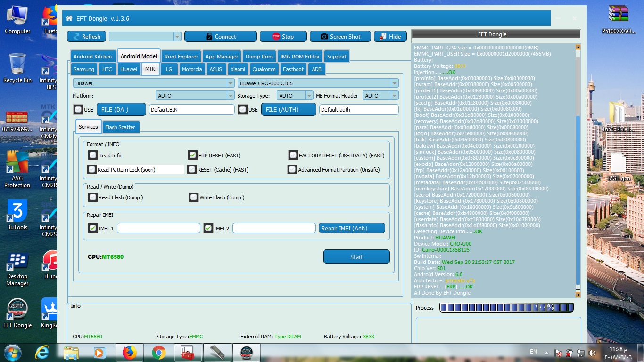Click the log panel vertical scrollbar

pos(578,171)
